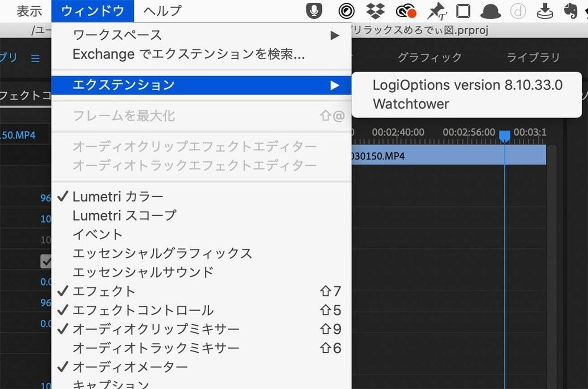Expand a property disclosure chevron beside 96
This screenshot has width=588, height=389.
click(46, 198)
